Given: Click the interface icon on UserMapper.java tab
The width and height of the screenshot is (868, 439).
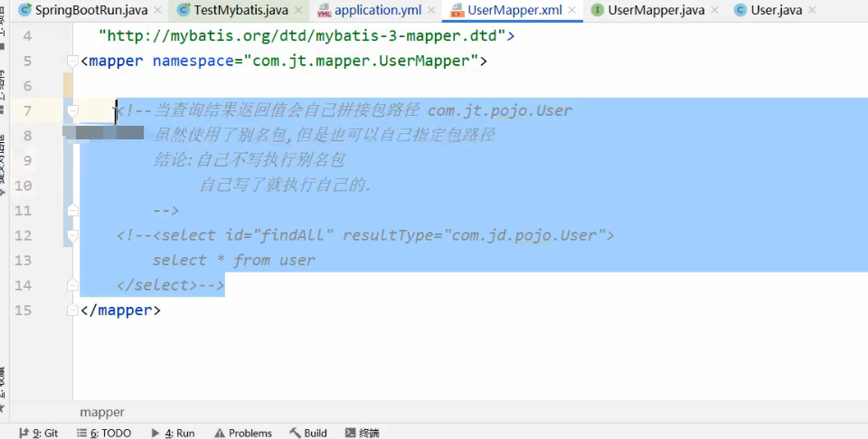Looking at the screenshot, I should (x=598, y=10).
